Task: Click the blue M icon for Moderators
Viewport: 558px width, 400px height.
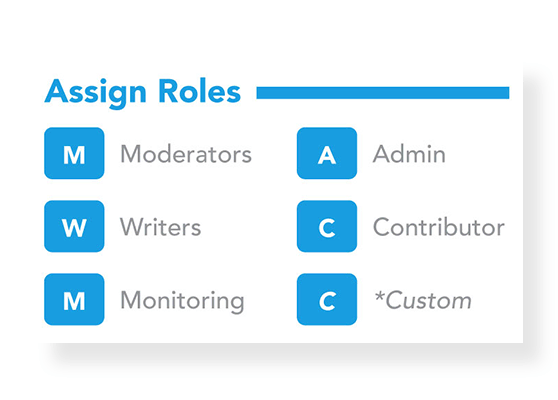Action: tap(74, 153)
